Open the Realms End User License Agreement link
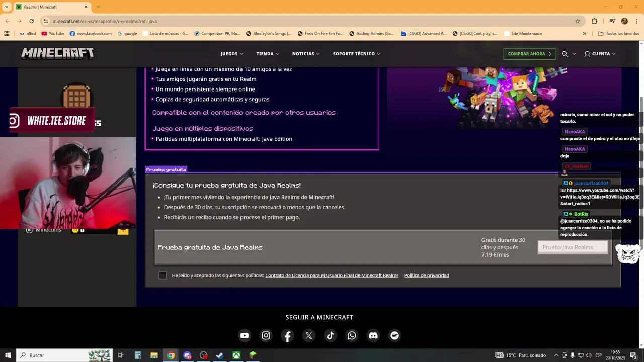 [332, 275]
